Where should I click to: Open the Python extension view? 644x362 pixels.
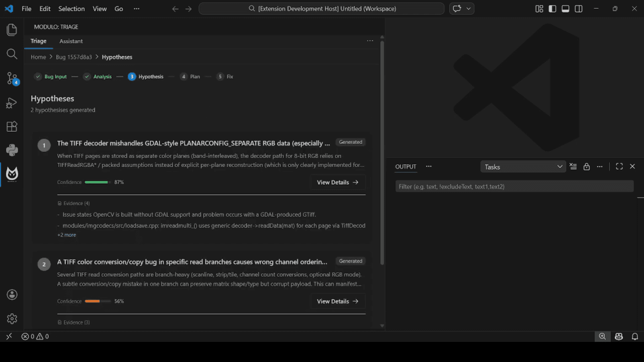[x=12, y=150]
